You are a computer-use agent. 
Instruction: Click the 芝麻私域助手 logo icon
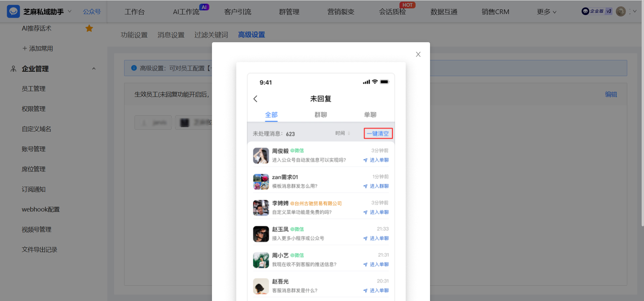point(13,11)
